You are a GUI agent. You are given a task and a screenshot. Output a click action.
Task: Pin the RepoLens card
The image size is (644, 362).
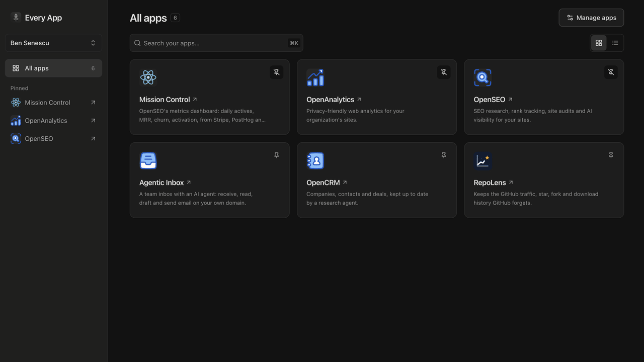coord(610,155)
